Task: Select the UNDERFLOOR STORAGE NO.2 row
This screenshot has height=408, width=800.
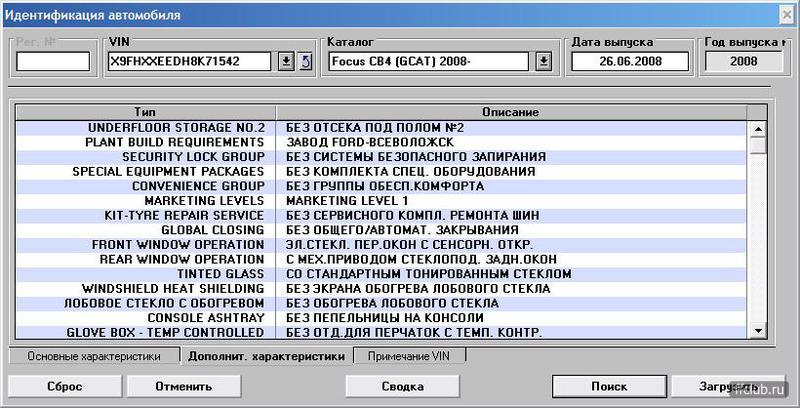Action: 381,128
